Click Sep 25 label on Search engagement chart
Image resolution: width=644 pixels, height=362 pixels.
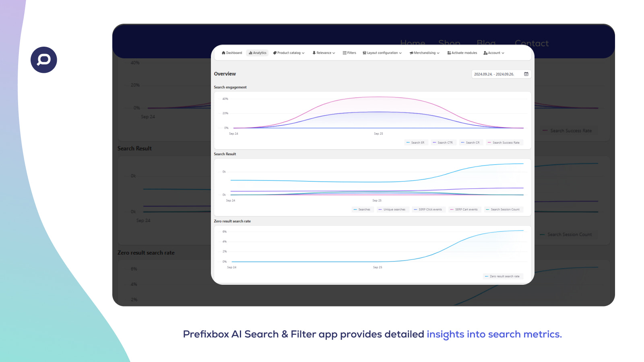click(x=378, y=134)
